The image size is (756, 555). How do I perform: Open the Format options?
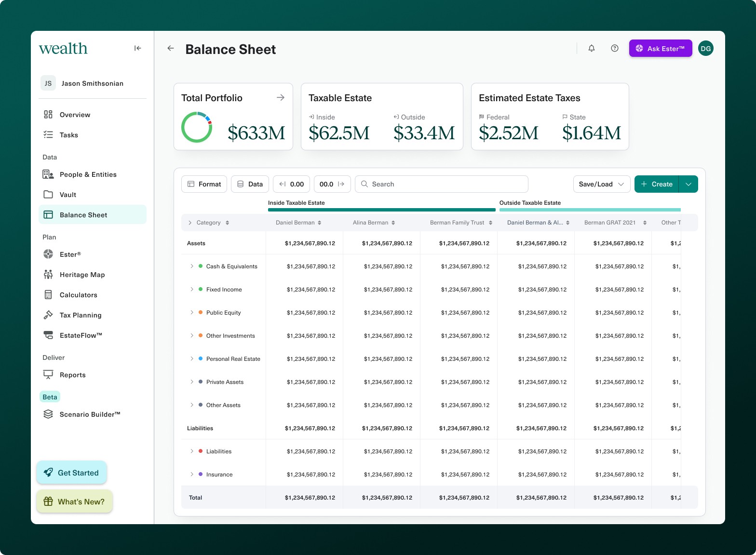[204, 184]
